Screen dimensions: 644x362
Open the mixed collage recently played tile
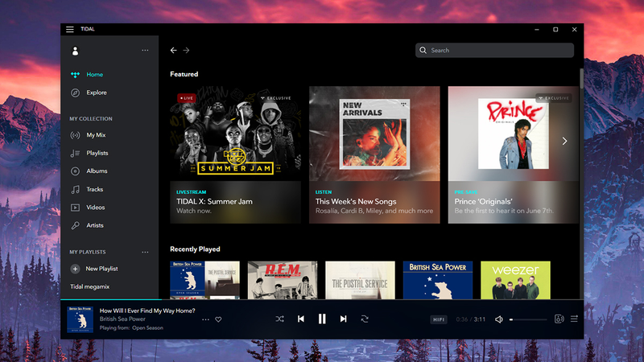(x=205, y=280)
